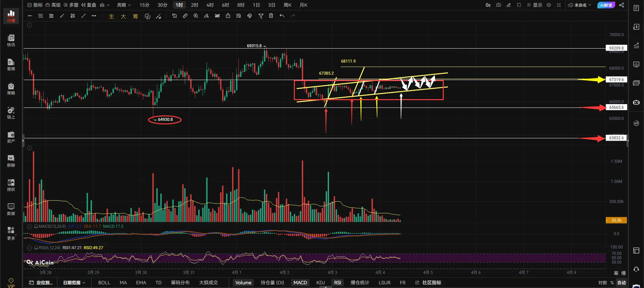Viewport: 644px width, 288px height.
Task: Open the 日期范围 date range dropdown
Action: pos(74,283)
